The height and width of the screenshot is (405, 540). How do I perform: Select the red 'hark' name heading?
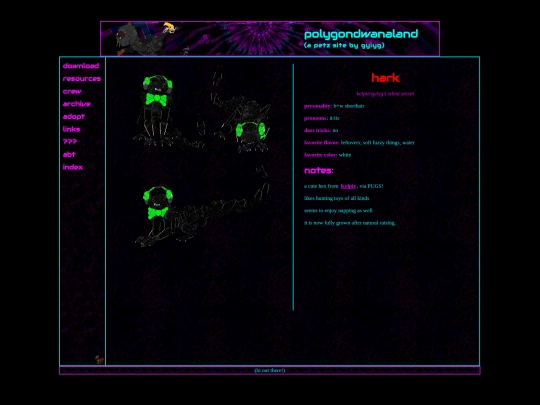385,78
